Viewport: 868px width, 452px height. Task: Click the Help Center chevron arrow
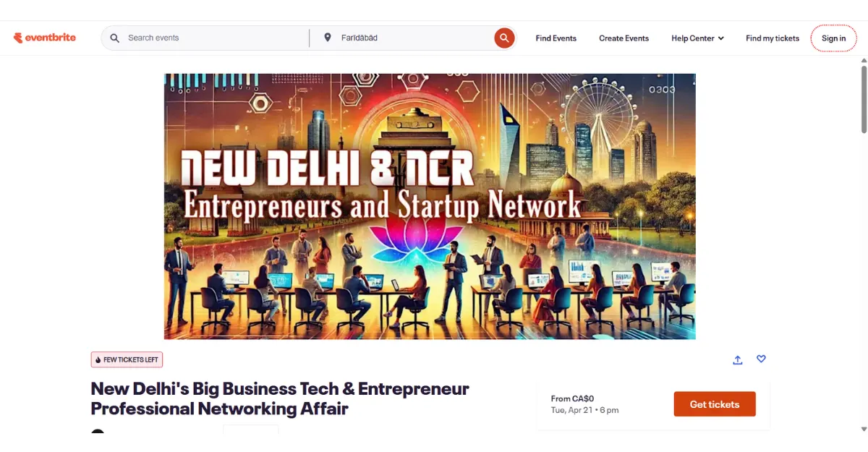pos(720,38)
